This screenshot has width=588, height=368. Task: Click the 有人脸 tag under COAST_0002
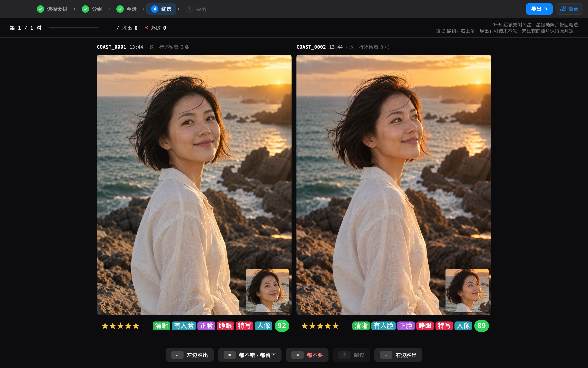(x=383, y=326)
